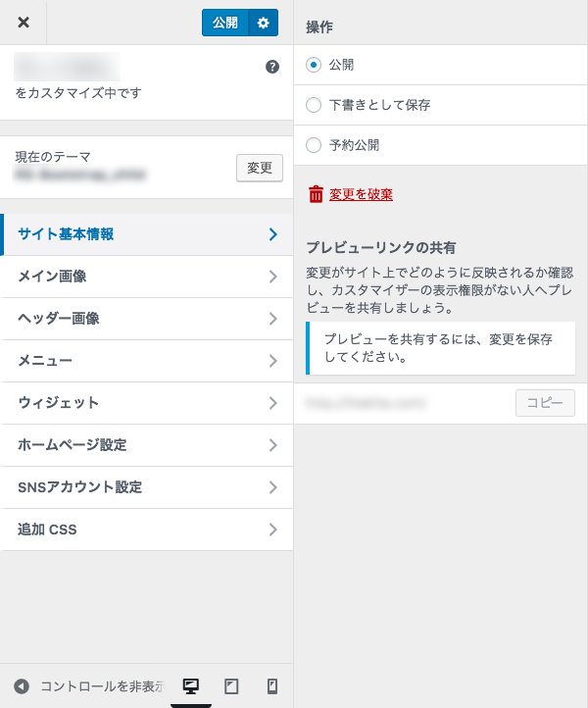Select 予約公開 radio option

click(x=314, y=145)
